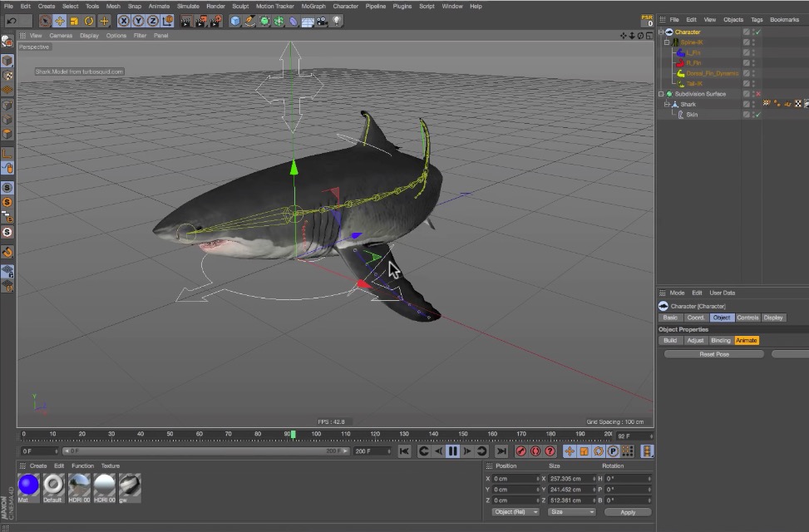Open the MoGraph menu

coord(313,6)
